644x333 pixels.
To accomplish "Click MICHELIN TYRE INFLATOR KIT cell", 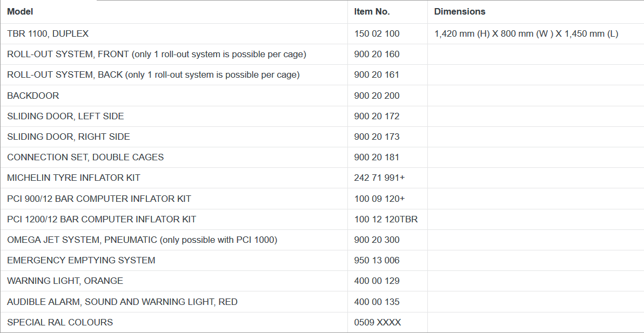I will [73, 178].
